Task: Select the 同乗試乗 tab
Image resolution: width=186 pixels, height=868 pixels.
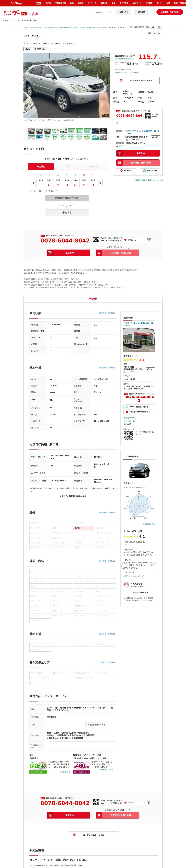Action: (x=93, y=167)
